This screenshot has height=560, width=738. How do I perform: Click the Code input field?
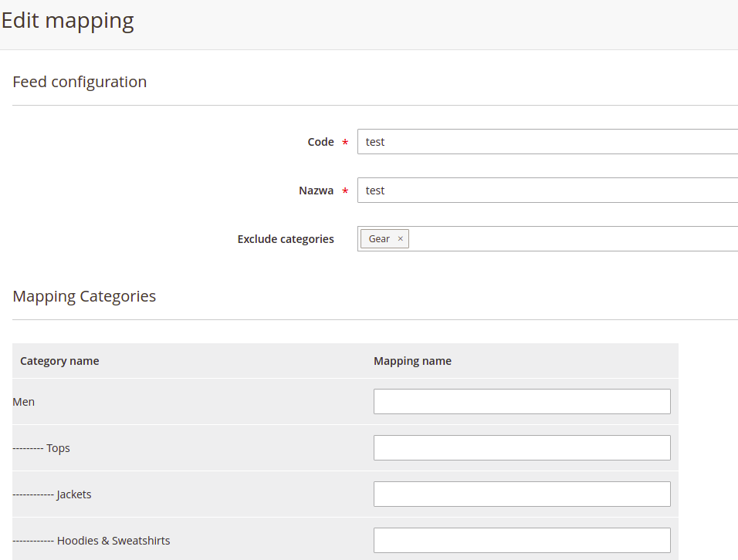tap(547, 141)
